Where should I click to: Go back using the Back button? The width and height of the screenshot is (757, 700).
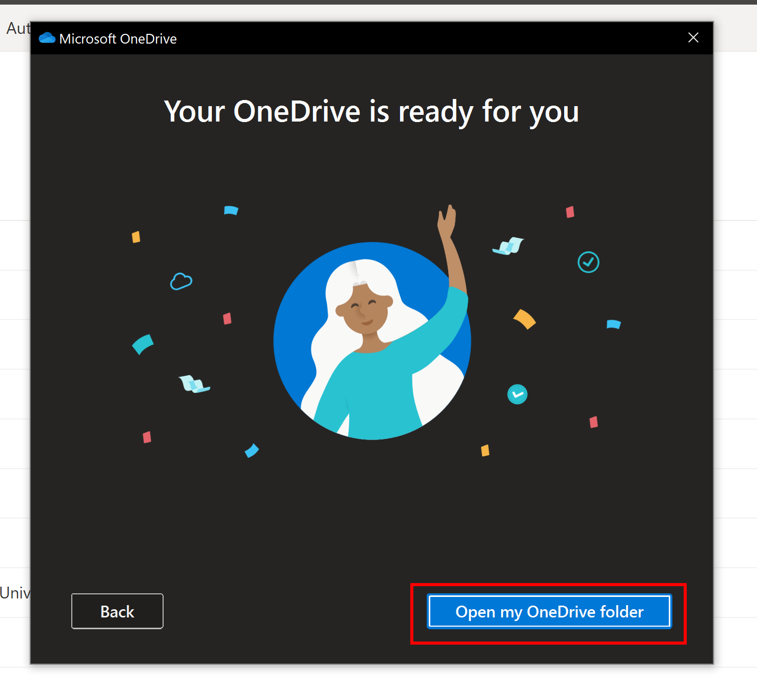(x=117, y=611)
